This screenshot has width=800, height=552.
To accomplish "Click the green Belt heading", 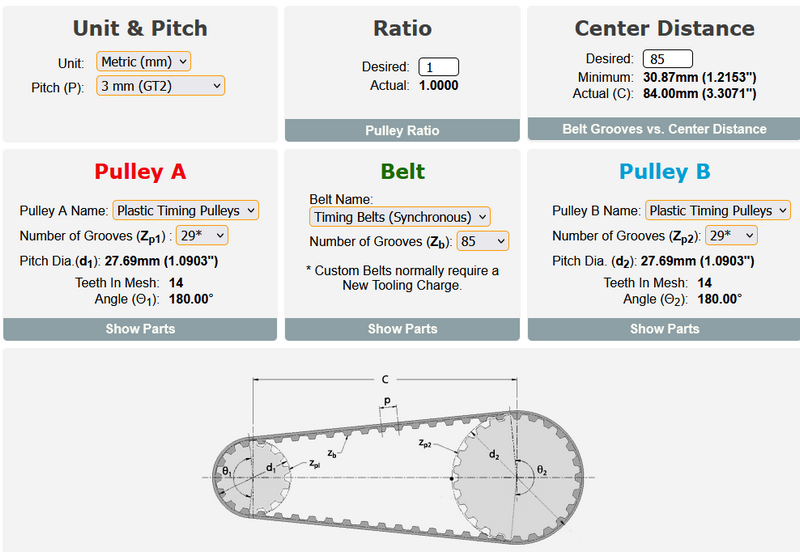I will pyautogui.click(x=402, y=172).
